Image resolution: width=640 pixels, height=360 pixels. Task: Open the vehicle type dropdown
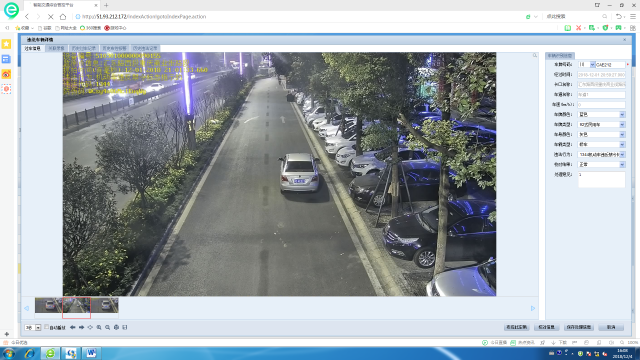click(622, 144)
